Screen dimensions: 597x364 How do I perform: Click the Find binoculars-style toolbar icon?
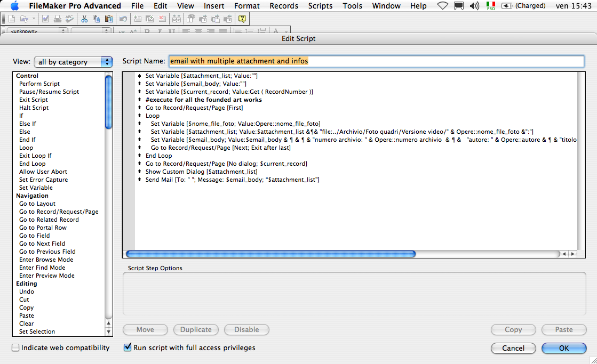coord(191,19)
